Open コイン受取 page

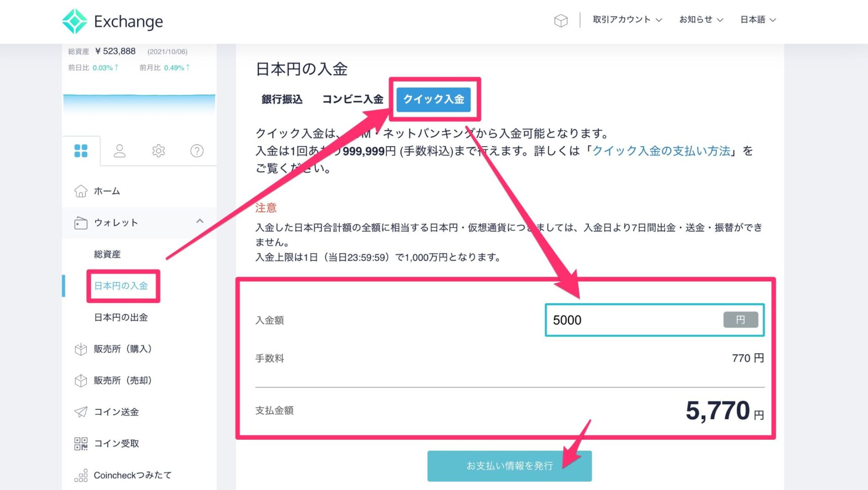pos(116,443)
